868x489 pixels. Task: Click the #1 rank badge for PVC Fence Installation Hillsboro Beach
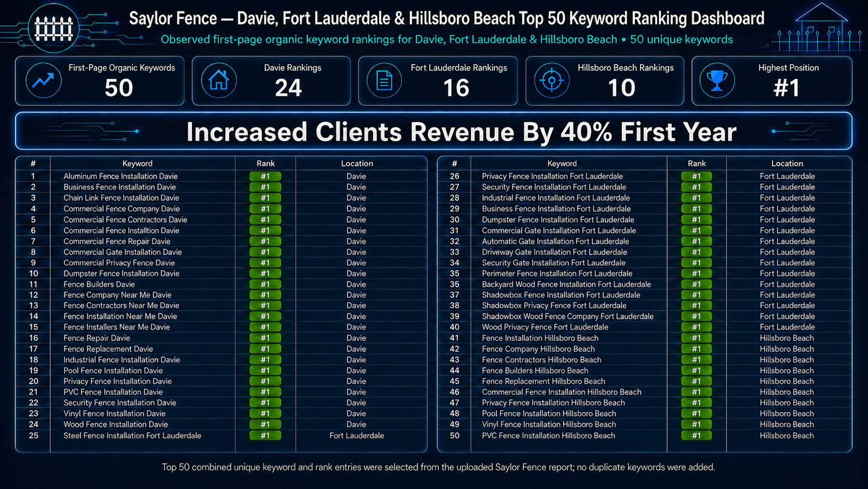(x=696, y=435)
